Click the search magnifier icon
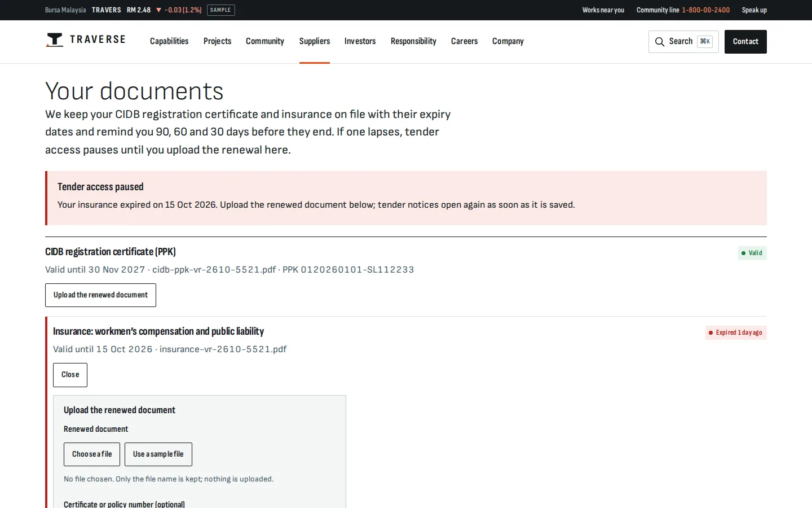The image size is (812, 508). [660, 42]
